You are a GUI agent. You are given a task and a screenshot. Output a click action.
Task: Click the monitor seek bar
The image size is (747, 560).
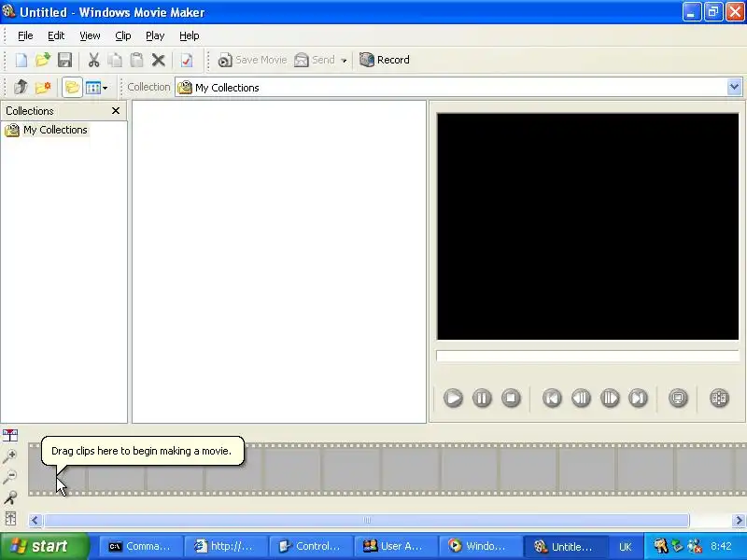pos(587,357)
